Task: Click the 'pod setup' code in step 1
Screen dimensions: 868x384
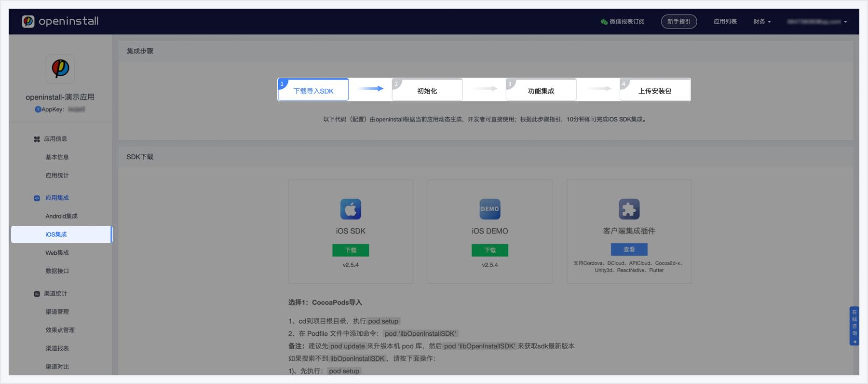Action: 383,321
